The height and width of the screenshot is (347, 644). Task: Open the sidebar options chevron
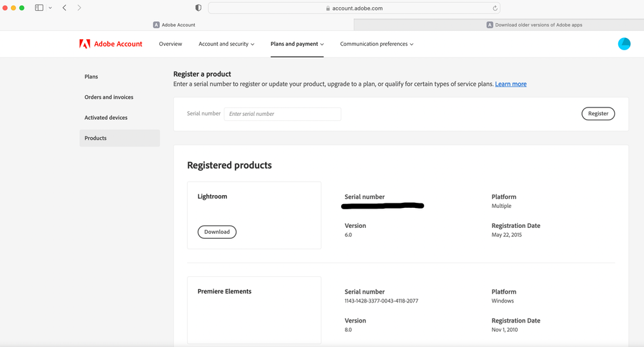(50, 8)
